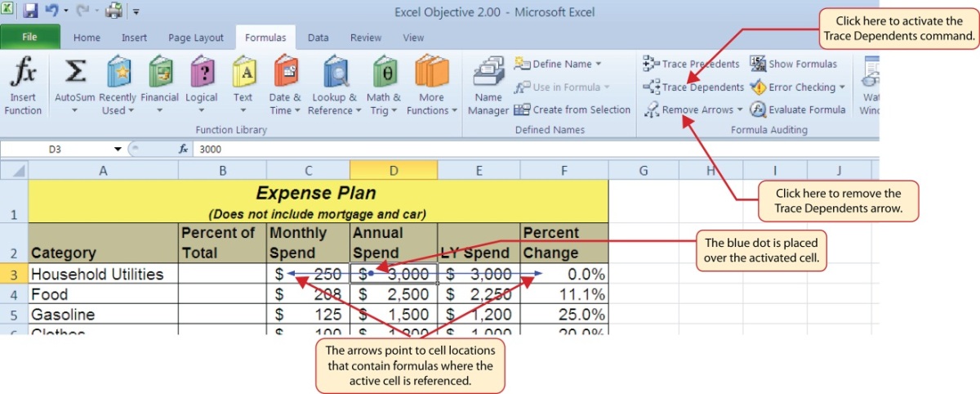Switch to the Page Layout tab
Image resolution: width=980 pixels, height=394 pixels.
coord(196,38)
